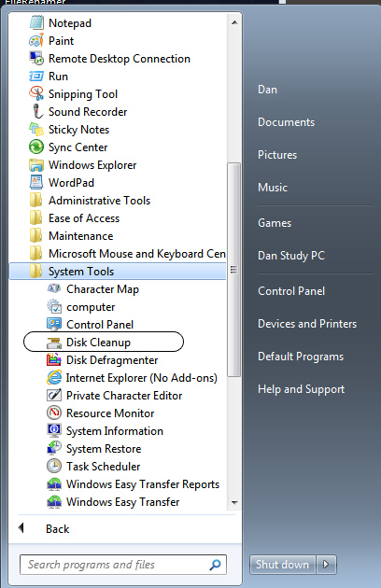This screenshot has height=588, width=381.
Task: Click the "Windows Easy Transfer Reports" text
Action: click(143, 484)
